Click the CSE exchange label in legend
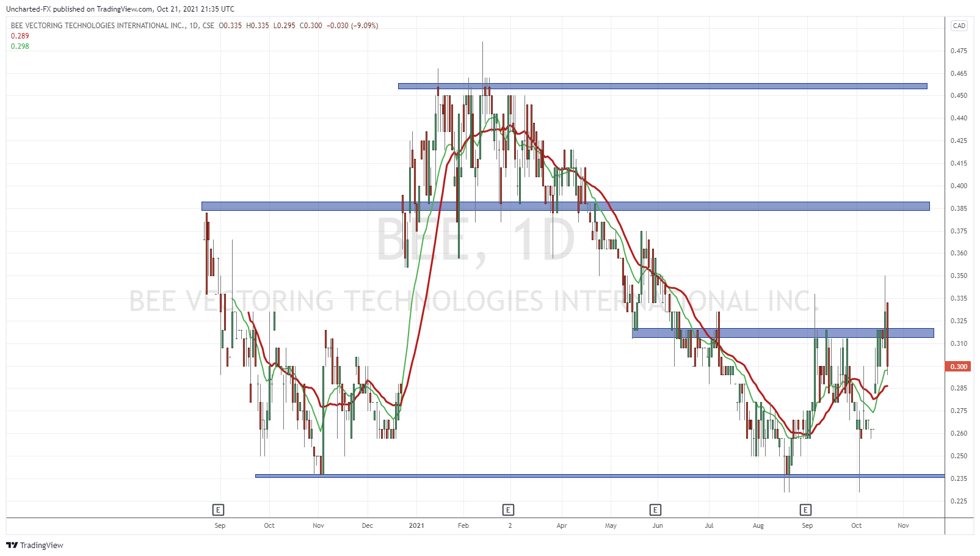Image resolution: width=980 pixels, height=556 pixels. pos(208,26)
